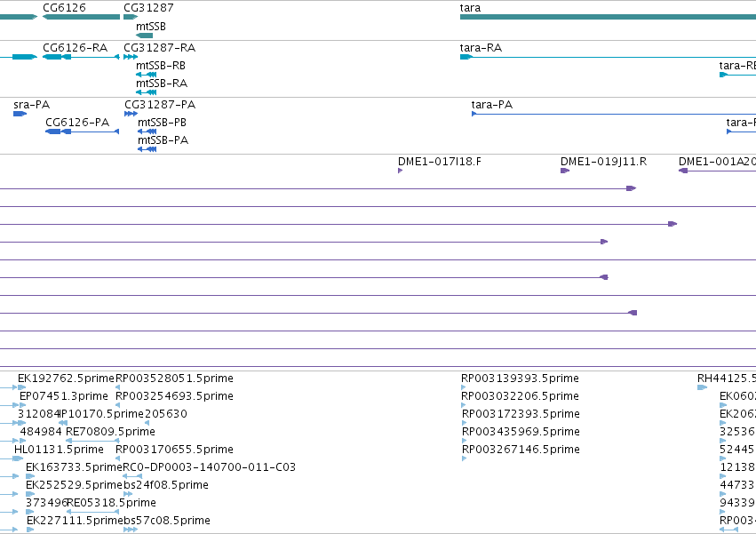Image resolution: width=756 pixels, height=534 pixels.
Task: Click the RP003032206.5prime EST label
Action: click(x=520, y=396)
